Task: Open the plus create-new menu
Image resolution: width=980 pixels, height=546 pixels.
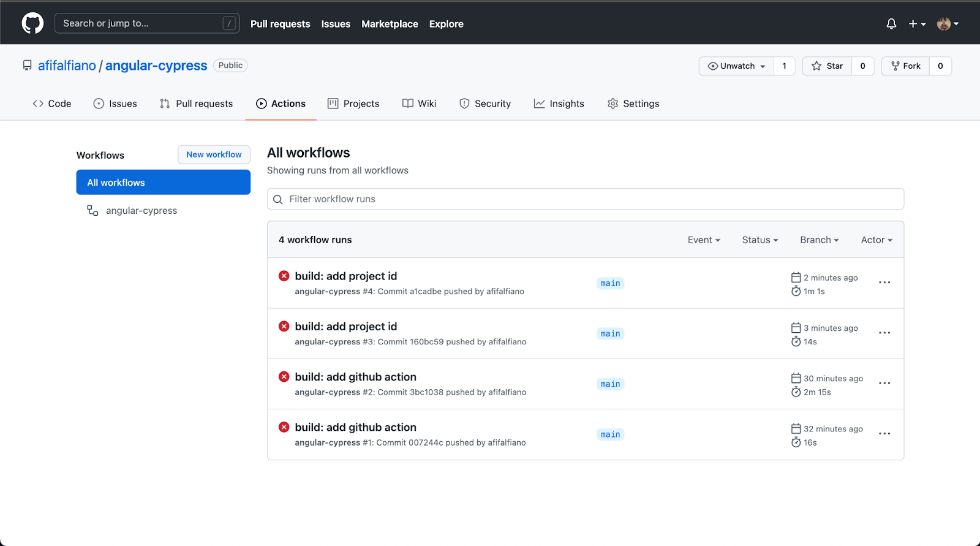Action: click(917, 24)
